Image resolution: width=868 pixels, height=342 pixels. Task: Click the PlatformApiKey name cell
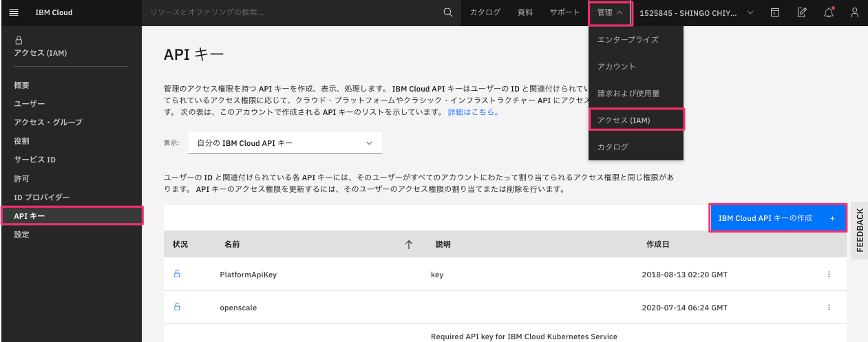(x=248, y=275)
